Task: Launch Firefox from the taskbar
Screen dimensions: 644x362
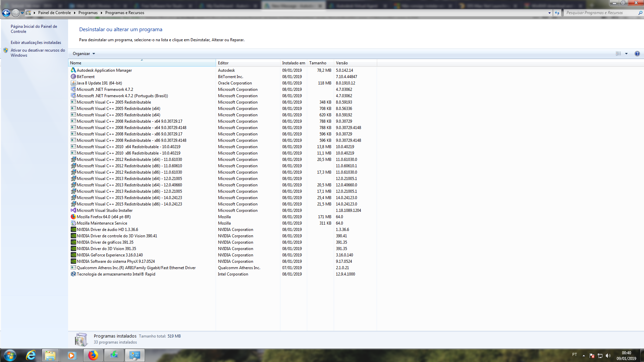Action: (x=93, y=355)
